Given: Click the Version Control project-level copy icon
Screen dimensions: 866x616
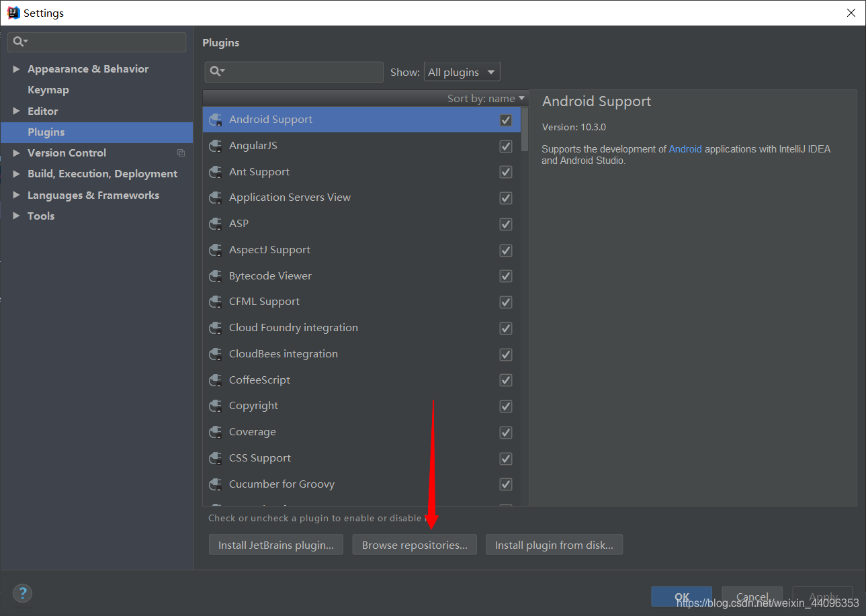Looking at the screenshot, I should 181,153.
